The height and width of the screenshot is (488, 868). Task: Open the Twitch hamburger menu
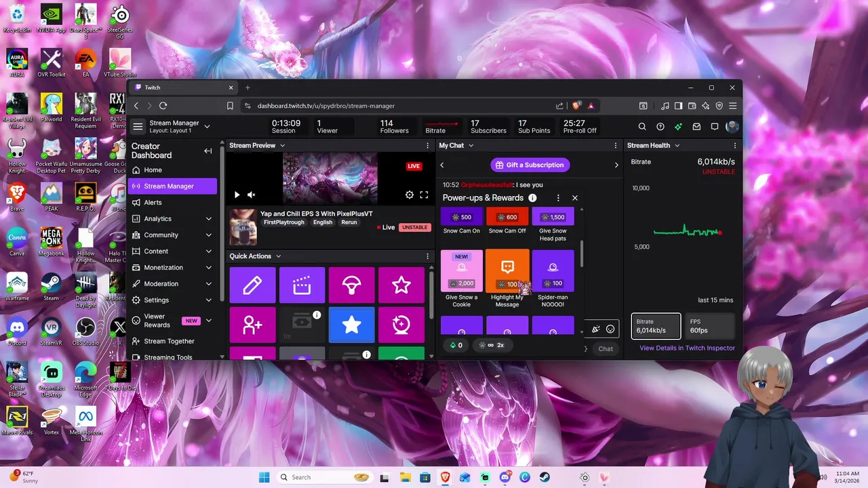pos(138,127)
